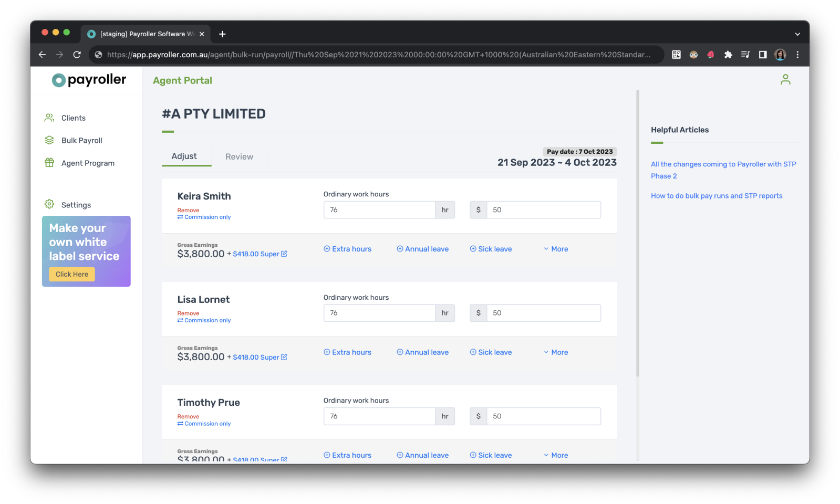Image resolution: width=840 pixels, height=504 pixels.
Task: Expand the tab search chevron
Action: (x=797, y=34)
